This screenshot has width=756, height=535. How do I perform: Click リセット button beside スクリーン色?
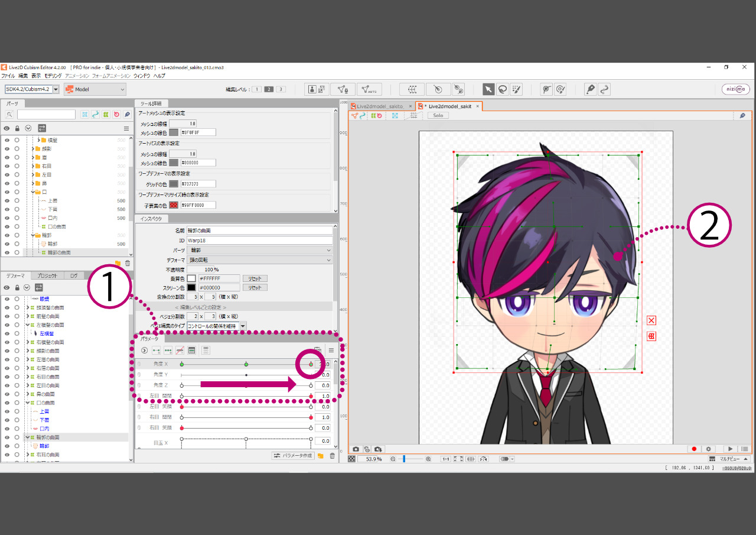[x=255, y=287]
